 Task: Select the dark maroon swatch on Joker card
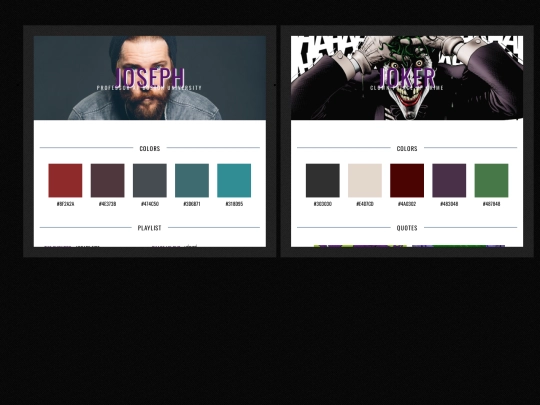[407, 180]
